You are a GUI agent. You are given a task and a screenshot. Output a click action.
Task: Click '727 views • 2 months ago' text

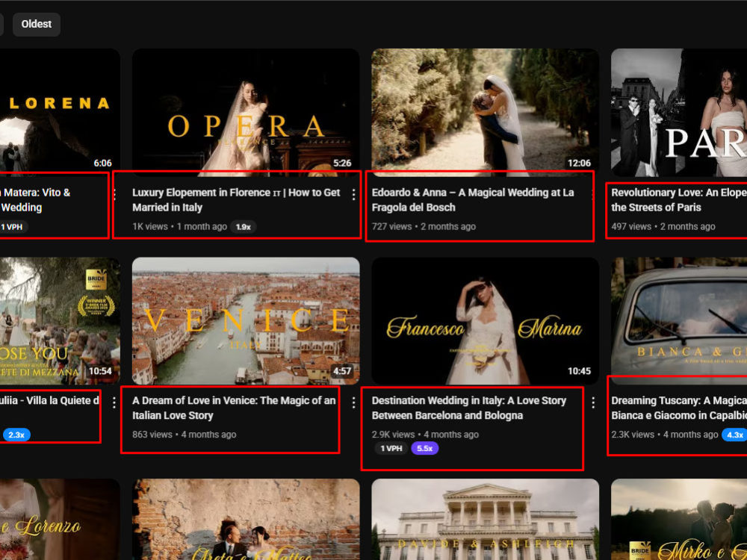tap(424, 227)
